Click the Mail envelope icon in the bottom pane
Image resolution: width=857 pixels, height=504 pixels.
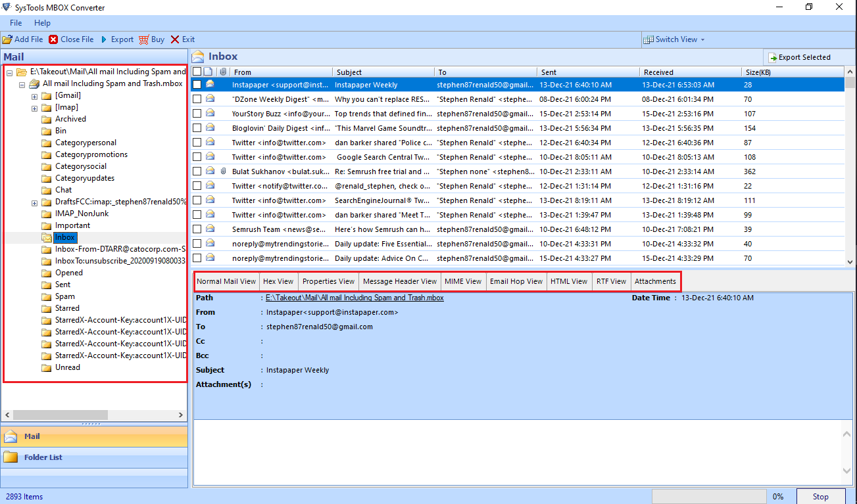pyautogui.click(x=11, y=436)
